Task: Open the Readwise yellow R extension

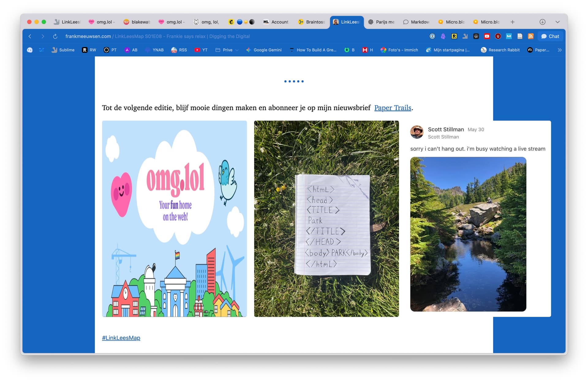Action: [x=454, y=36]
